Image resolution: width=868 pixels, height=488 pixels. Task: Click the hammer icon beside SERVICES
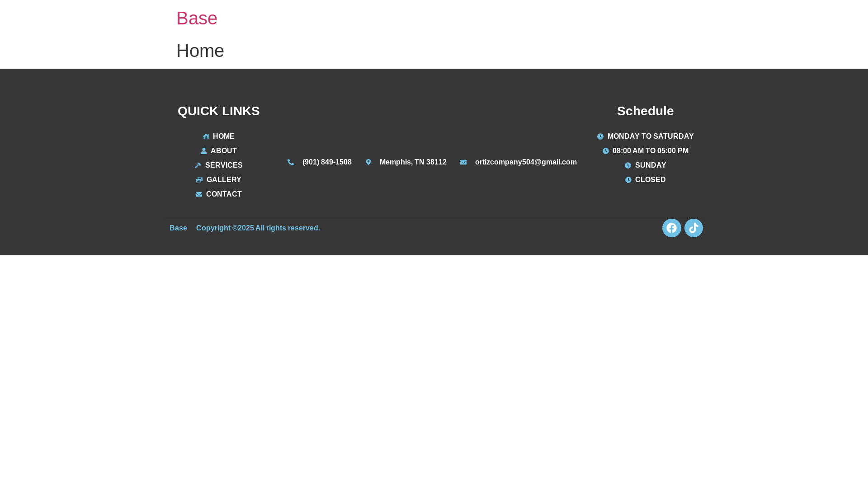tap(198, 165)
